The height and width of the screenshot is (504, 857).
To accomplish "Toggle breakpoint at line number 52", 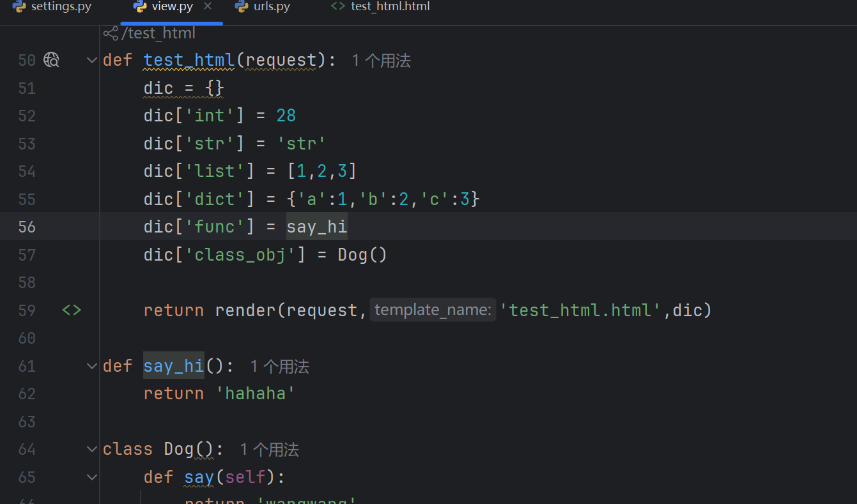I will pyautogui.click(x=27, y=116).
